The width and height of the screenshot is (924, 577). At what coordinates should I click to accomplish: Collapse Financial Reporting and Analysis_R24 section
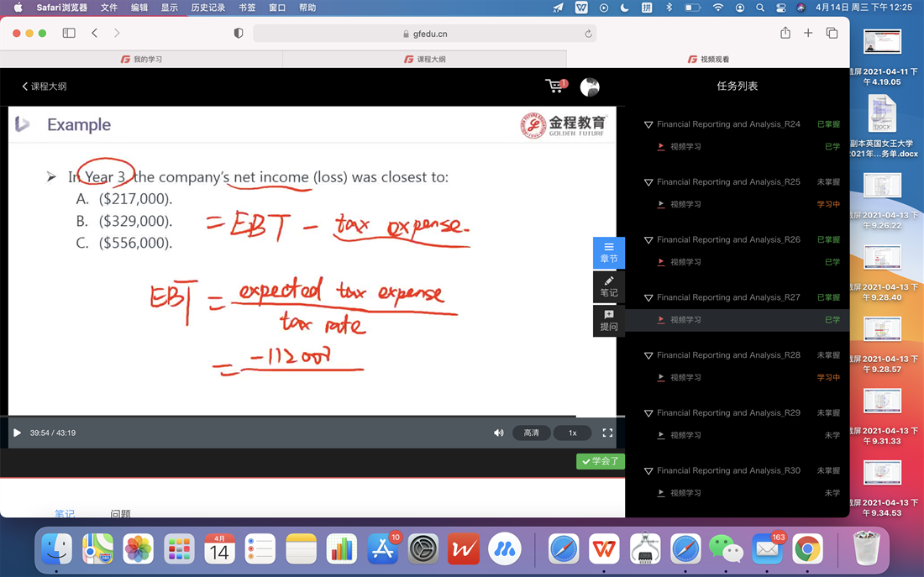(648, 124)
